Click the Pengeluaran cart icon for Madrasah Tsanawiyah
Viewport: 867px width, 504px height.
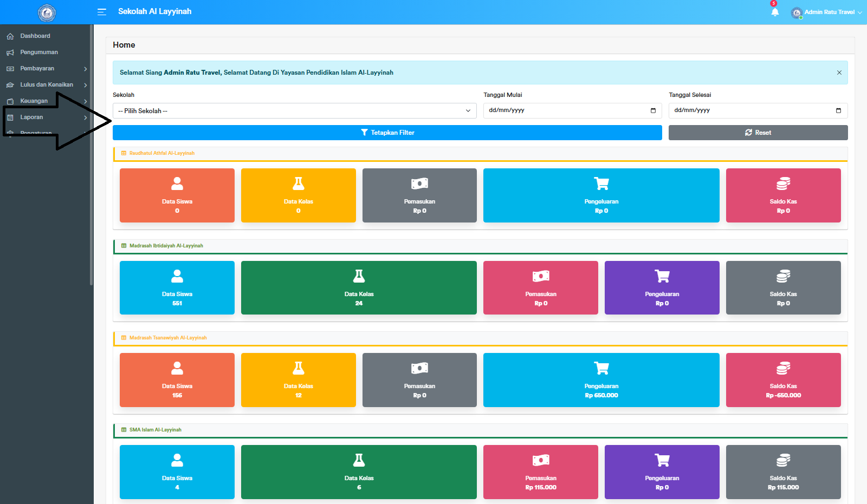coord(601,368)
